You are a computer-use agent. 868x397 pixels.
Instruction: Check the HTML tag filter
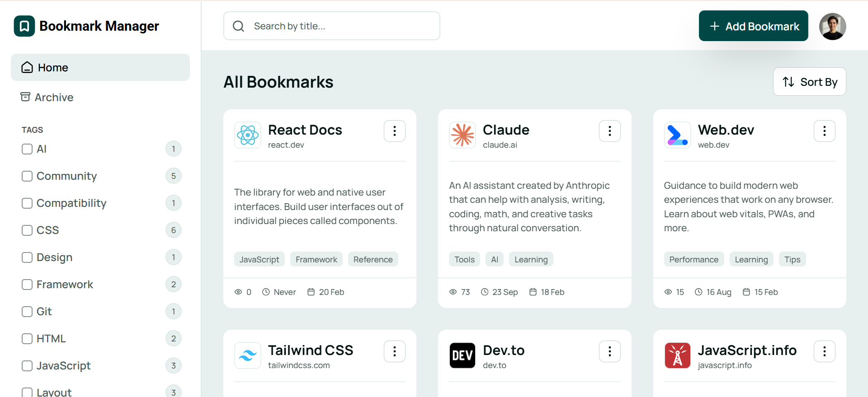27,339
